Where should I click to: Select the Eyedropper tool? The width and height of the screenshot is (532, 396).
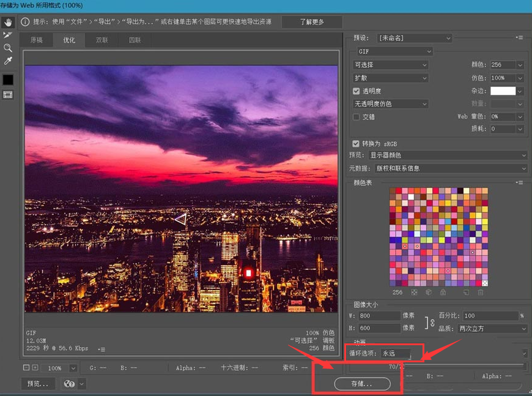point(8,61)
